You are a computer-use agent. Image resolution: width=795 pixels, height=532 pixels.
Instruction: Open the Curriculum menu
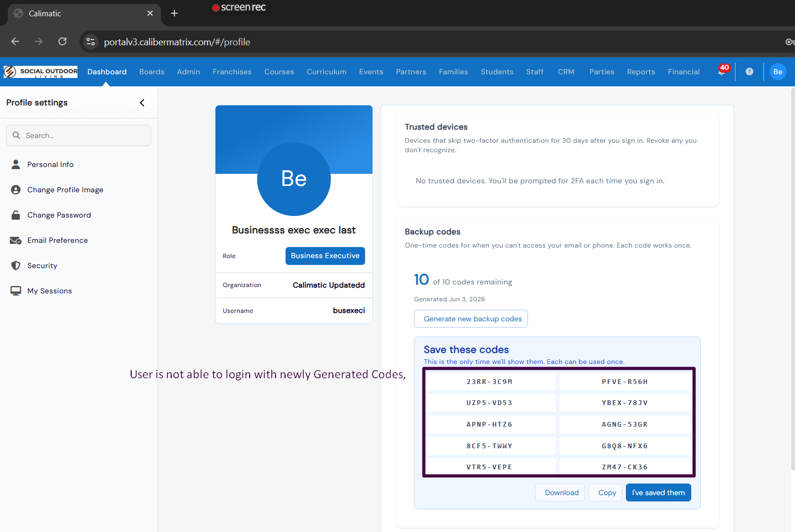[327, 72]
